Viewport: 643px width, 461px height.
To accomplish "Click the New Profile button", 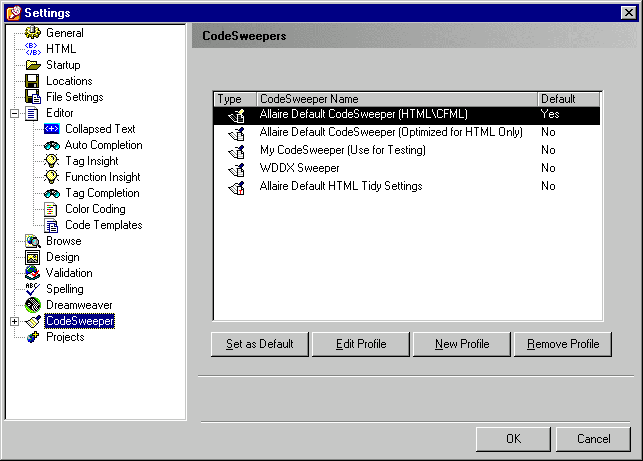I will 462,344.
